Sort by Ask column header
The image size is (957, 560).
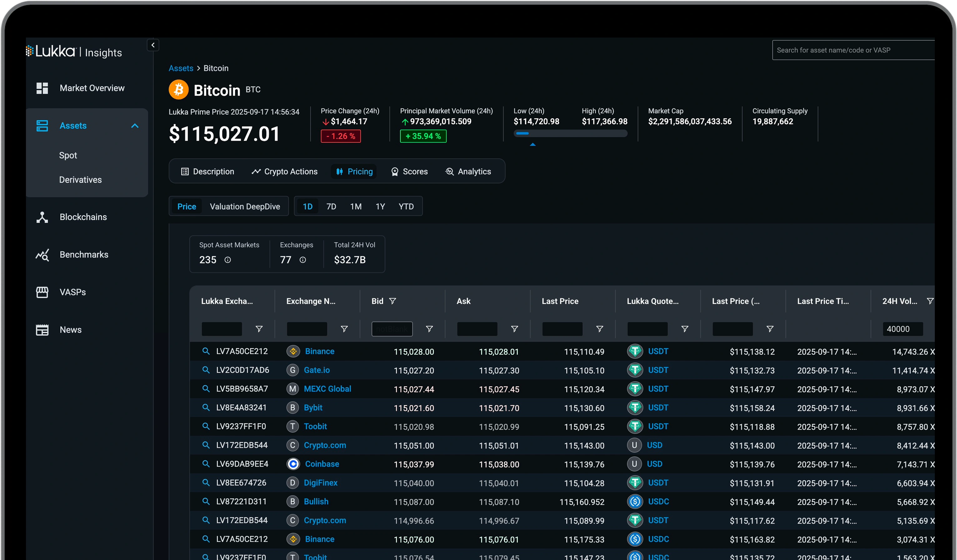[x=464, y=301]
